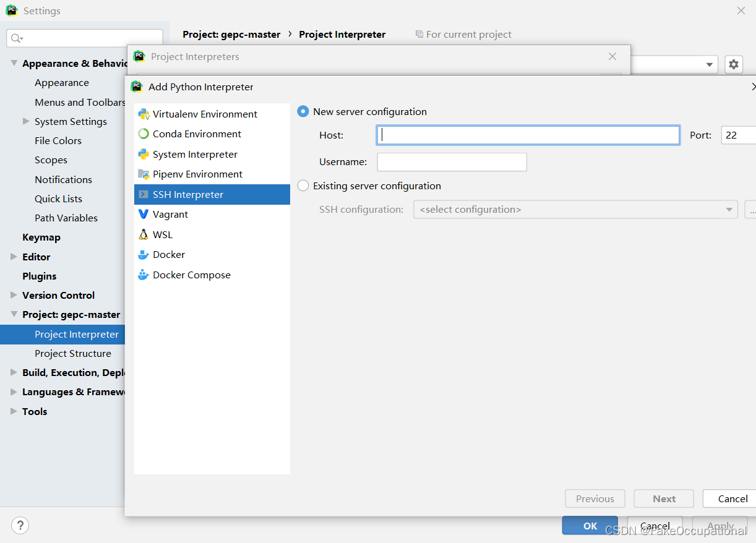
Task: Select Docker Compose option
Action: [x=212, y=275]
